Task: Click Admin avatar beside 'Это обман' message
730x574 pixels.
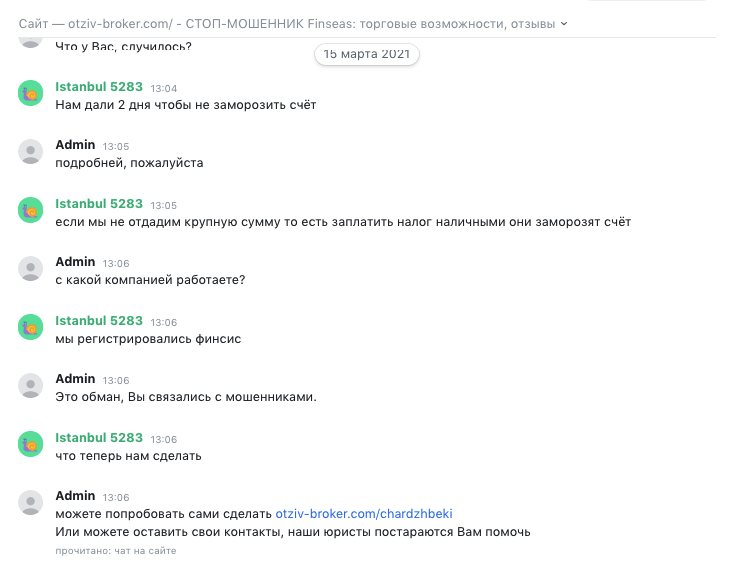Action: [x=31, y=385]
